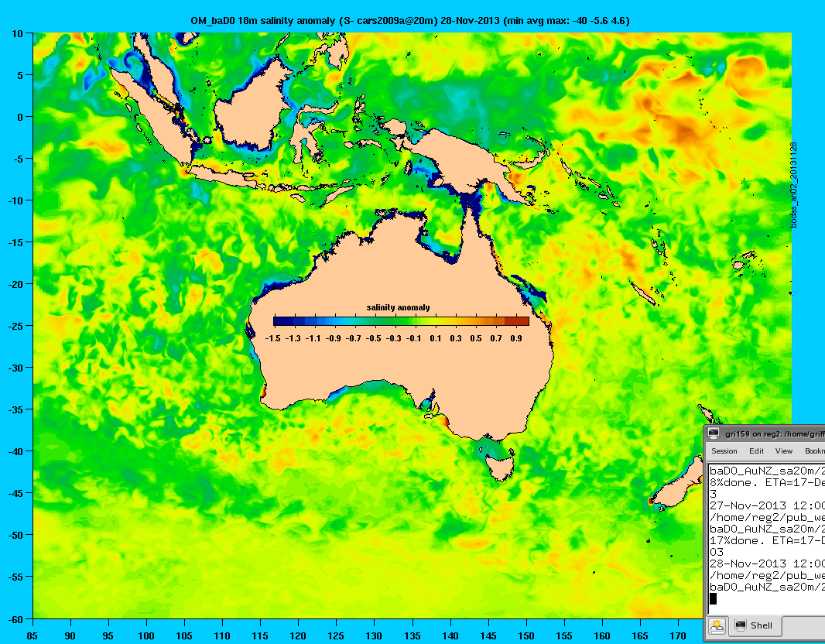
Task: Click the '-30' latitude axis label
Action: [x=15, y=368]
